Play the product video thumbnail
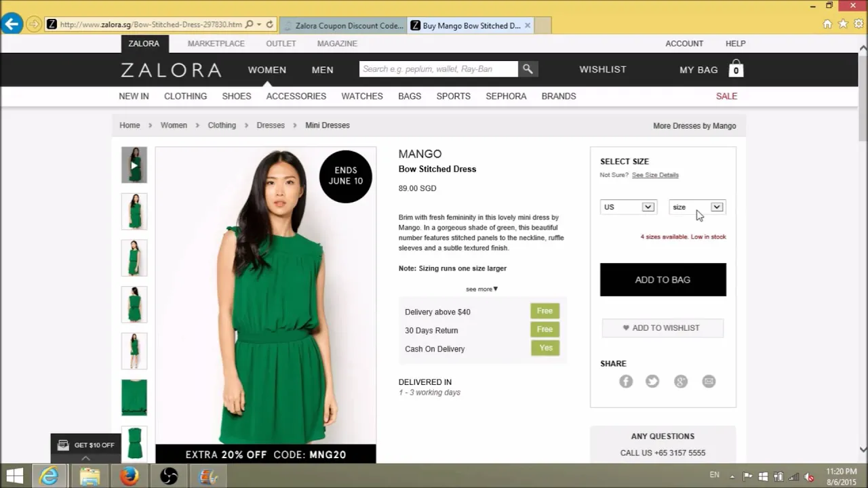Screen dimensions: 868x488 [134, 165]
